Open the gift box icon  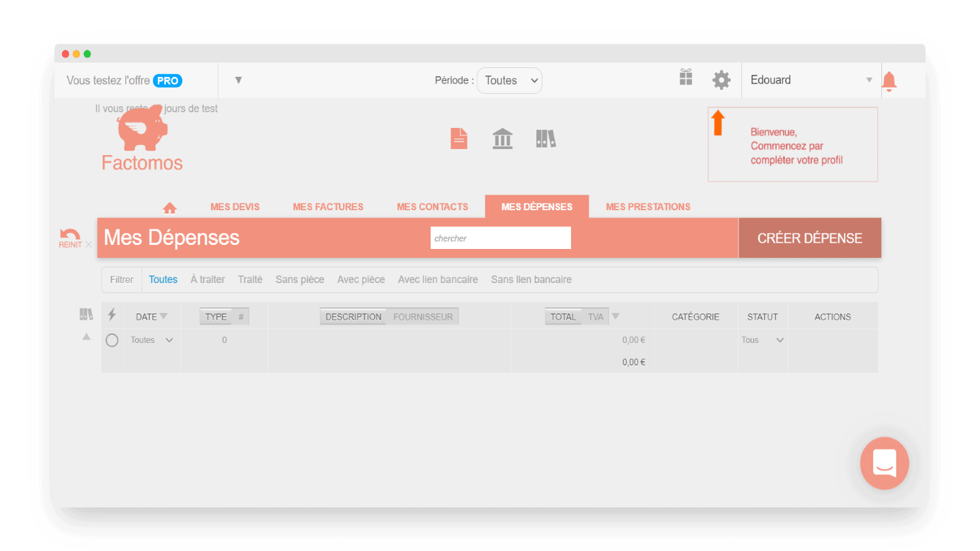[x=686, y=78]
